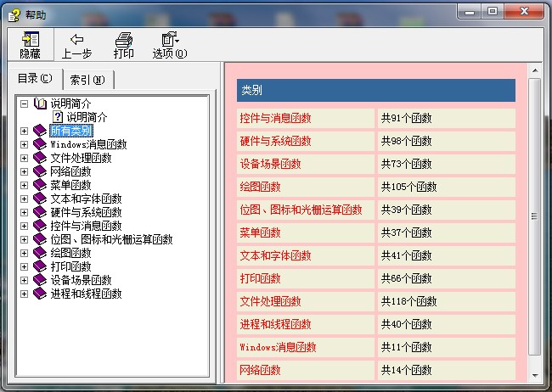Click the 类别 table header
The height and width of the screenshot is (392, 552).
pos(376,91)
